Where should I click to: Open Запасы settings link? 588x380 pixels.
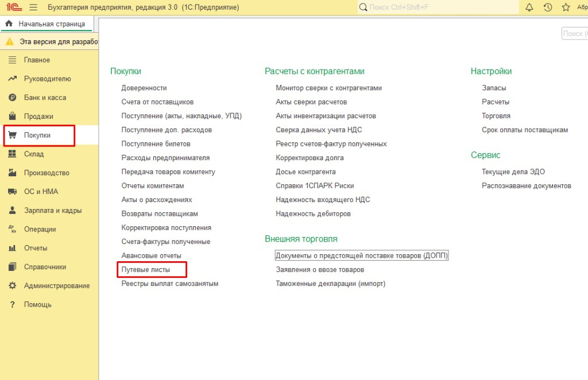point(494,88)
